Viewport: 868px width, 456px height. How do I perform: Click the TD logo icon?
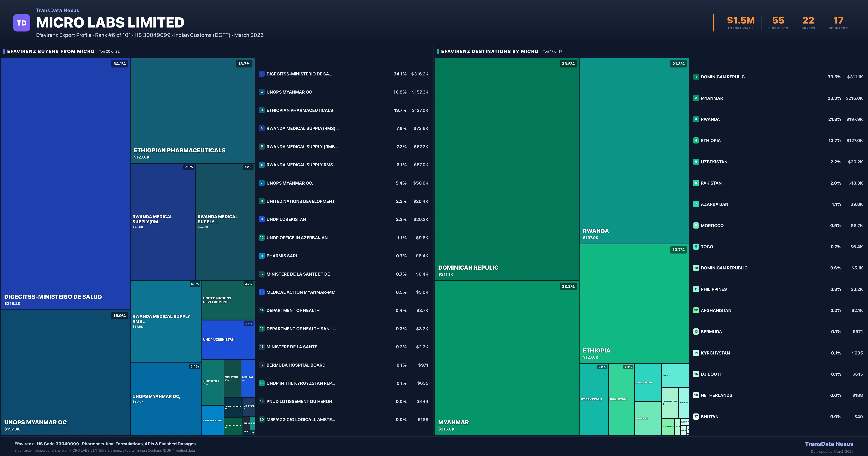coord(22,23)
